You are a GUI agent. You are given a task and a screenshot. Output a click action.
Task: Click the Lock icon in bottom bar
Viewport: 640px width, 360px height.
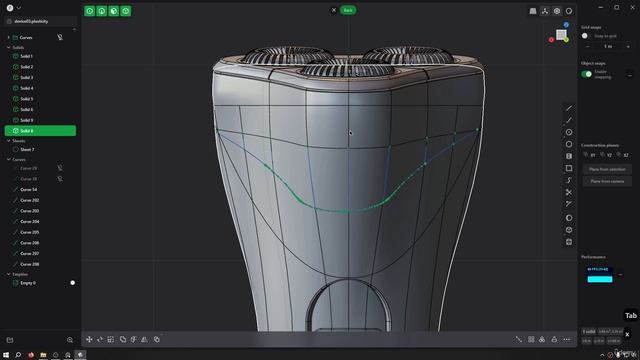tap(554, 339)
